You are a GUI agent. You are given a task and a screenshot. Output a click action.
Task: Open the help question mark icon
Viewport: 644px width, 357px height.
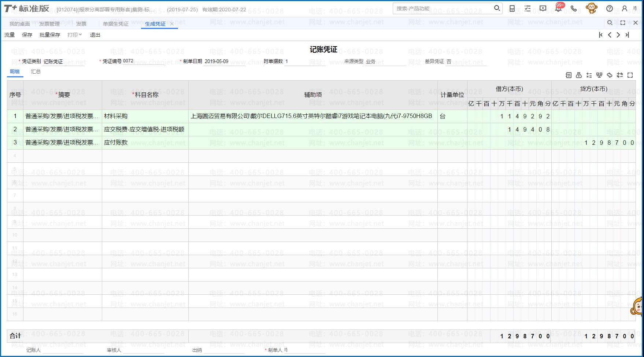(610, 8)
